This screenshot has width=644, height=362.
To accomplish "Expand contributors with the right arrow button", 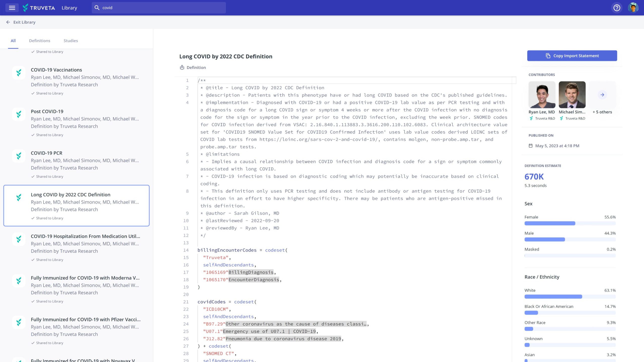I will [602, 95].
